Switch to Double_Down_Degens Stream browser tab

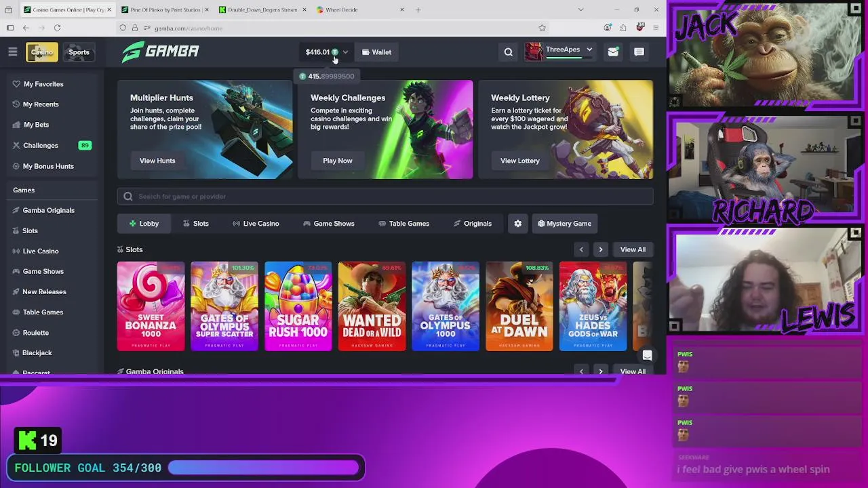click(262, 9)
